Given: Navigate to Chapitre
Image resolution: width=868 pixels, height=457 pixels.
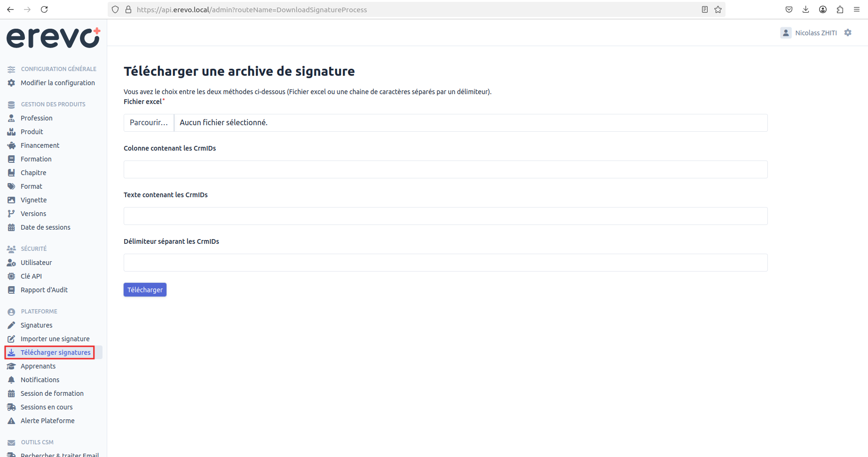Looking at the screenshot, I should click(x=33, y=173).
